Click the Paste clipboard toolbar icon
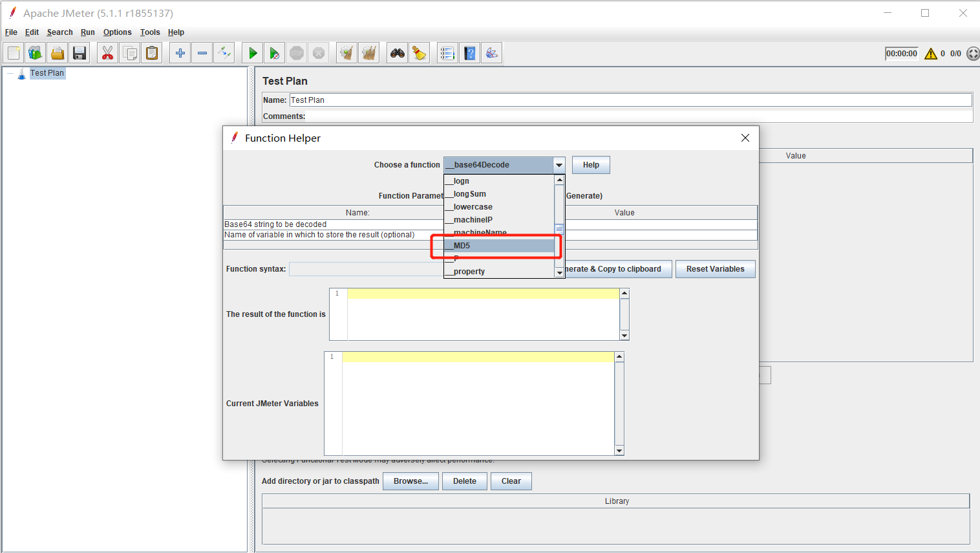Screen dimensions: 980x553 (152, 53)
